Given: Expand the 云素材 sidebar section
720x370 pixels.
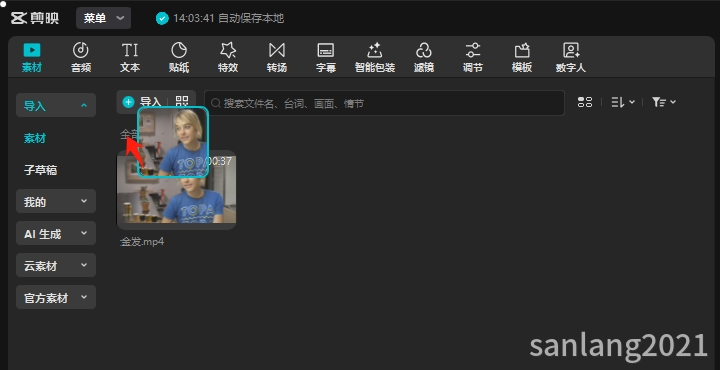Looking at the screenshot, I should 56,265.
